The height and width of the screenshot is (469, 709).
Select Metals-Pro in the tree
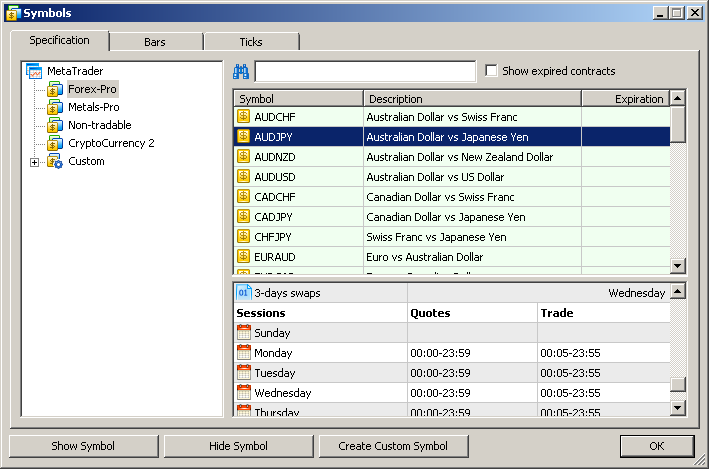coord(94,107)
